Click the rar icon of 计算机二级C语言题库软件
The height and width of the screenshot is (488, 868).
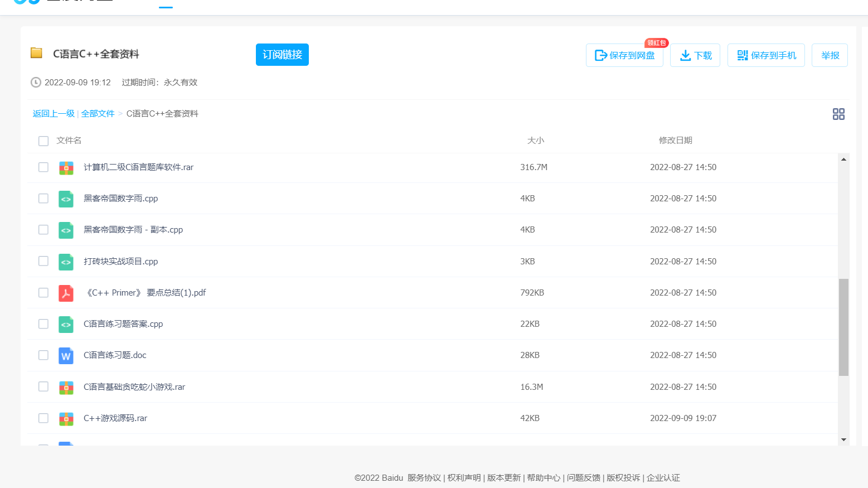[x=66, y=167]
